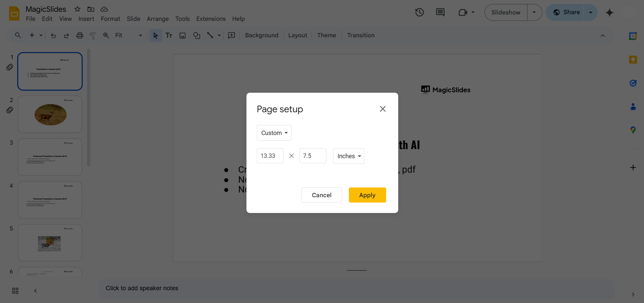Show the side panel chevron
The width and height of the screenshot is (644, 303).
point(633,295)
